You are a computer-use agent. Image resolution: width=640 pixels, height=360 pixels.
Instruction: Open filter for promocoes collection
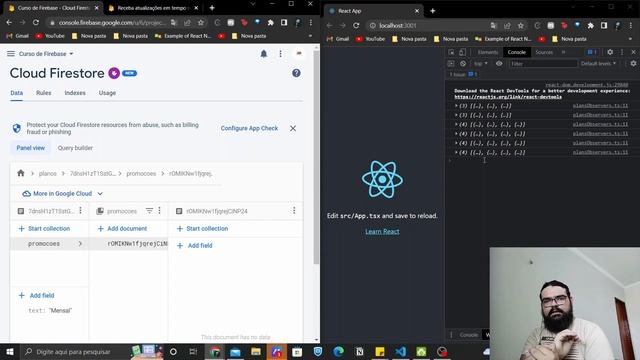tap(149, 211)
